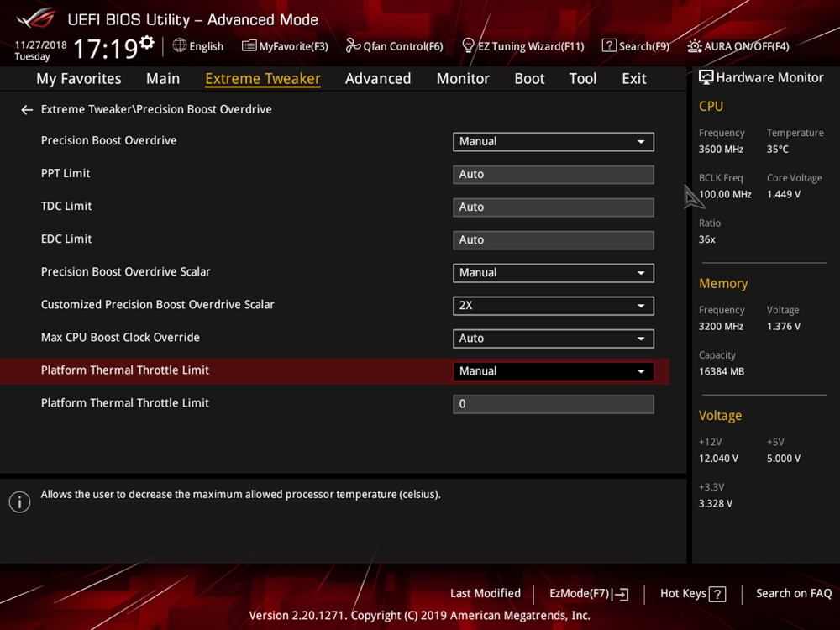The image size is (840, 630).
Task: Click the memory Capacity value 16384 MB
Action: [722, 372]
